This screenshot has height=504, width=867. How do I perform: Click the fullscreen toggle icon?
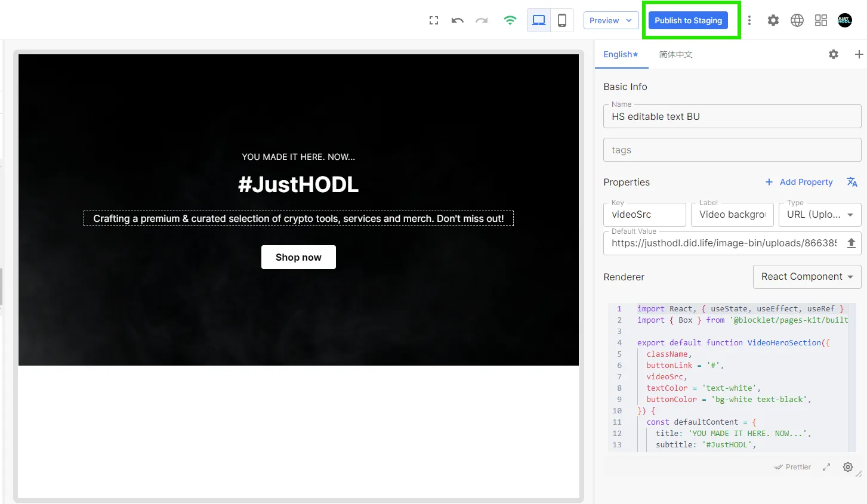click(434, 20)
